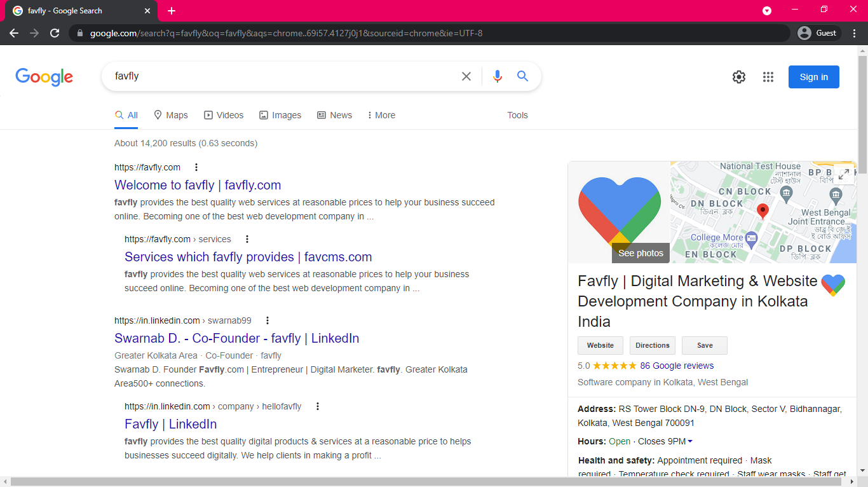Switch to the Images tab

pos(280,115)
